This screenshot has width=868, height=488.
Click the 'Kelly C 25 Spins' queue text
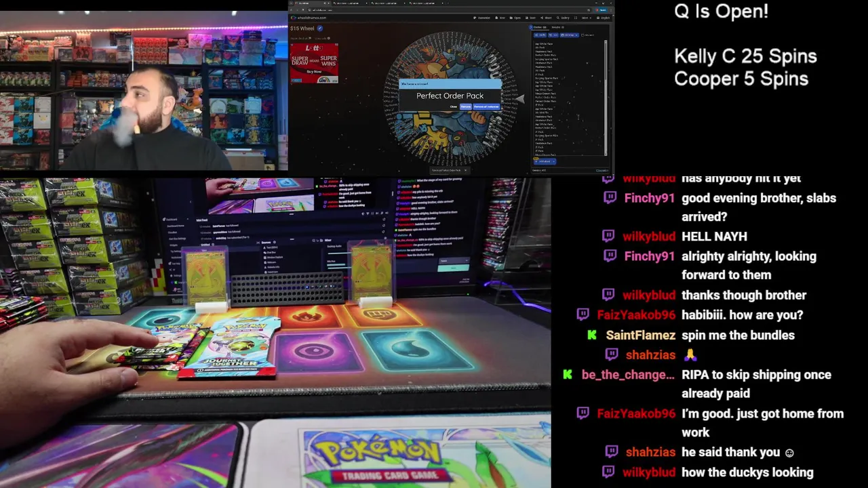tap(745, 56)
